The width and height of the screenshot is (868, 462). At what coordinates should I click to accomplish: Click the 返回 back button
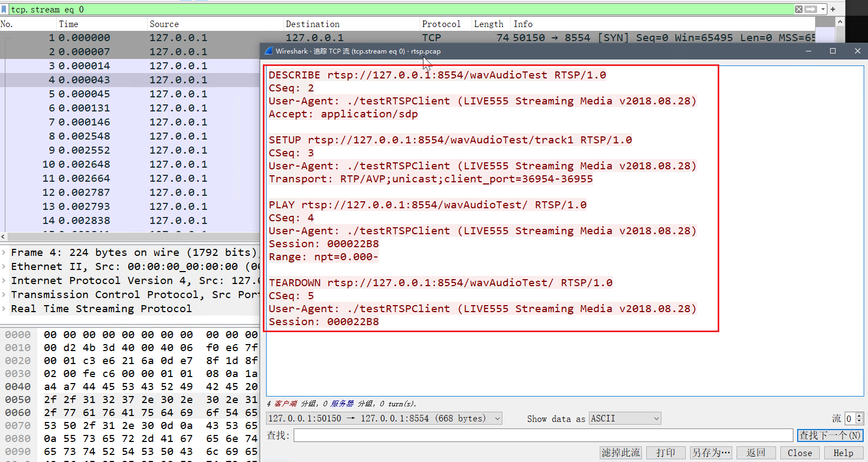(756, 452)
